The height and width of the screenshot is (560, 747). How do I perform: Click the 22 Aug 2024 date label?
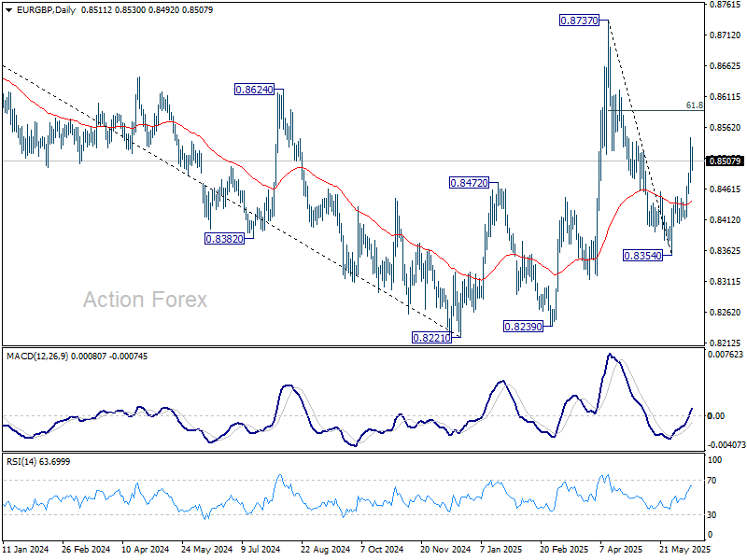click(325, 549)
